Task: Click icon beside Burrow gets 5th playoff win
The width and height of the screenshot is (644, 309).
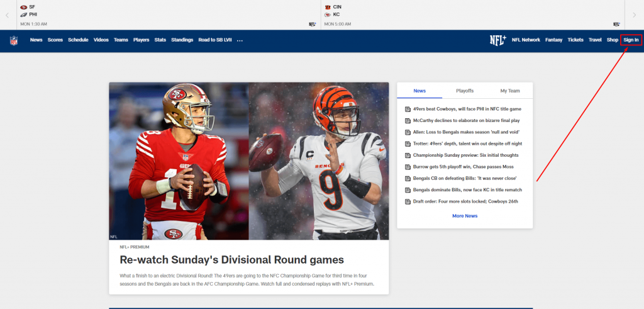Action: pyautogui.click(x=408, y=167)
